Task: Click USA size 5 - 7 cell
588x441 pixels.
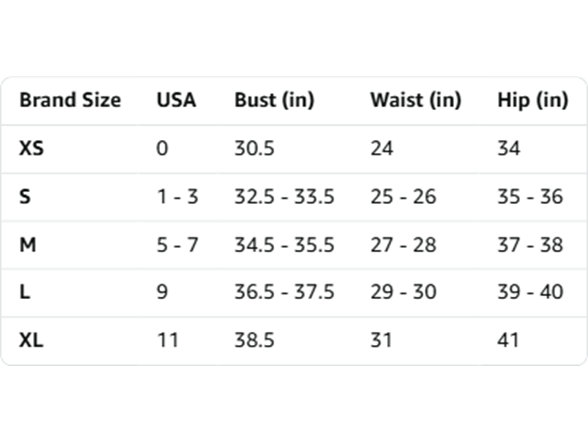Action: tap(177, 245)
